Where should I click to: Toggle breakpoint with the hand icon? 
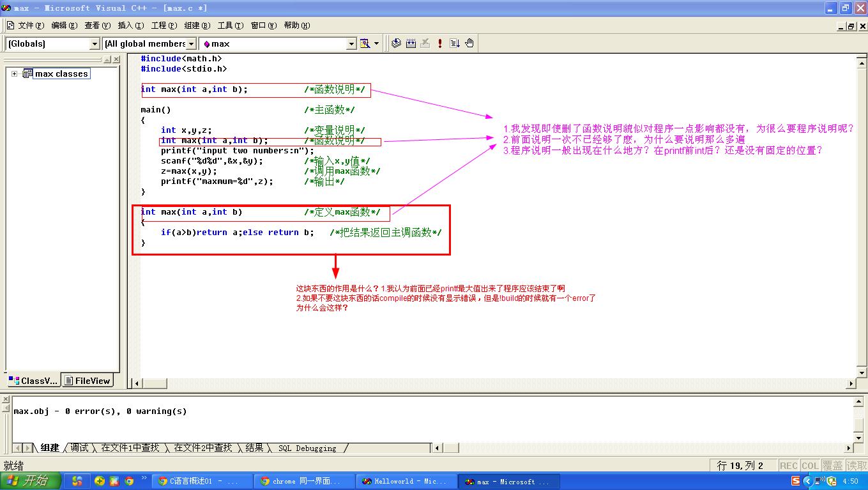coord(469,43)
